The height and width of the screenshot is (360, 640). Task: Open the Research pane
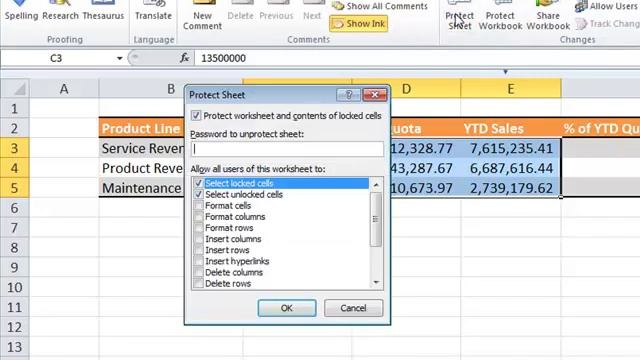click(x=60, y=11)
